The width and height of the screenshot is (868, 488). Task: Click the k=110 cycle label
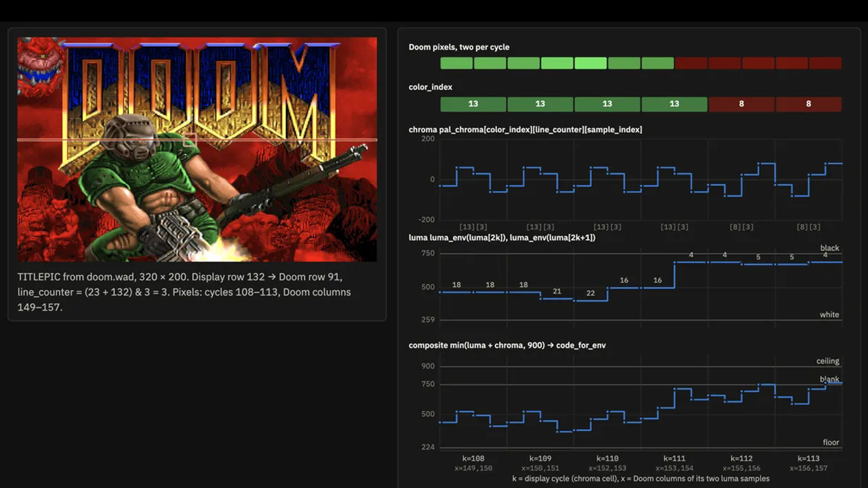click(x=608, y=458)
